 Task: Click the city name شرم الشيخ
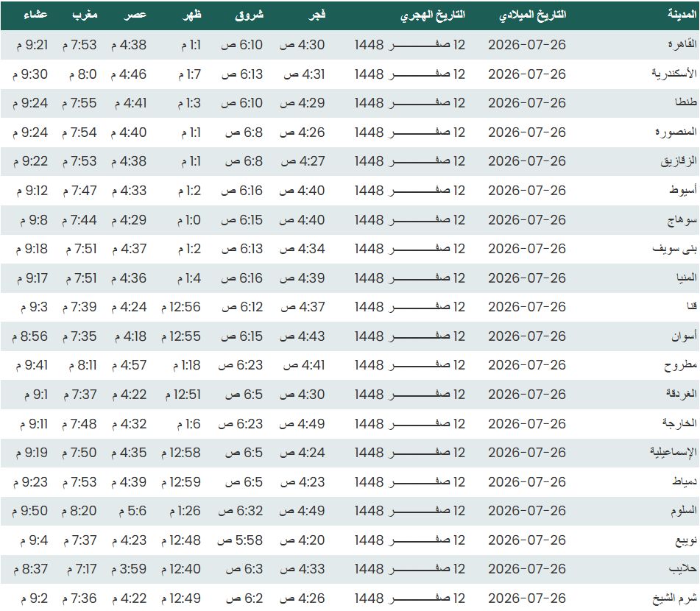click(x=674, y=598)
